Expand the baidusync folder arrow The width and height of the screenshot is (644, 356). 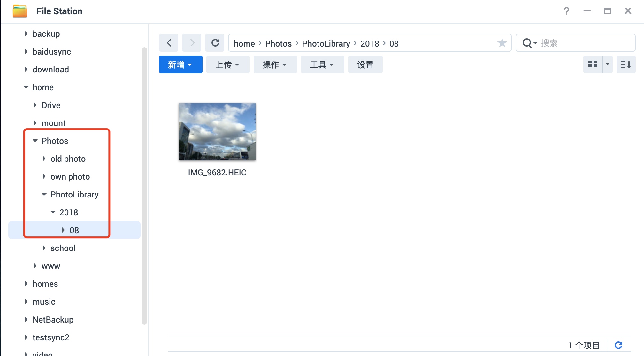pos(26,51)
